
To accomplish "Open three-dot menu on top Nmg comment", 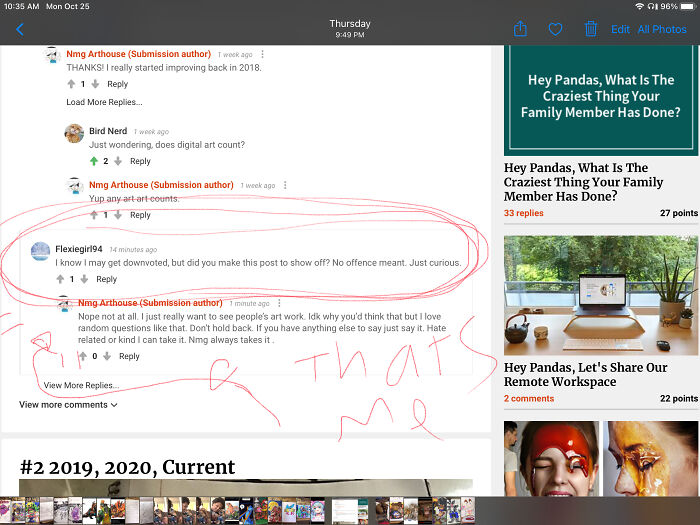I will (263, 53).
